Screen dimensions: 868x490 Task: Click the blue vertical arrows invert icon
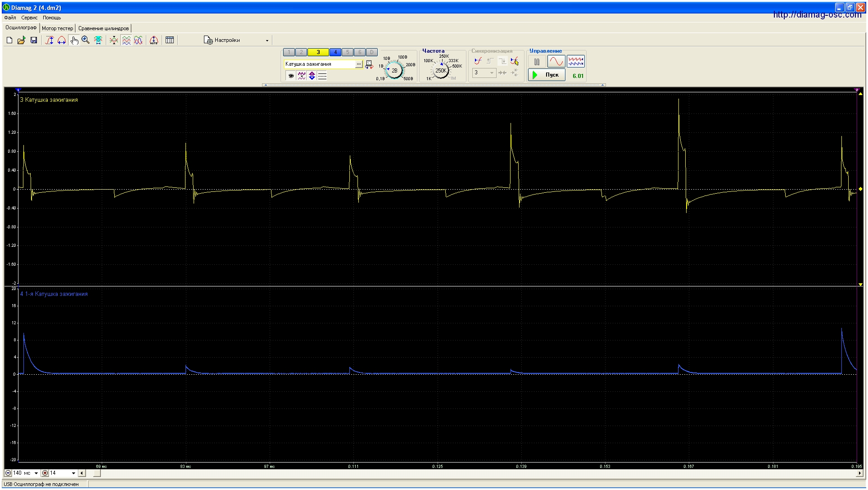312,76
